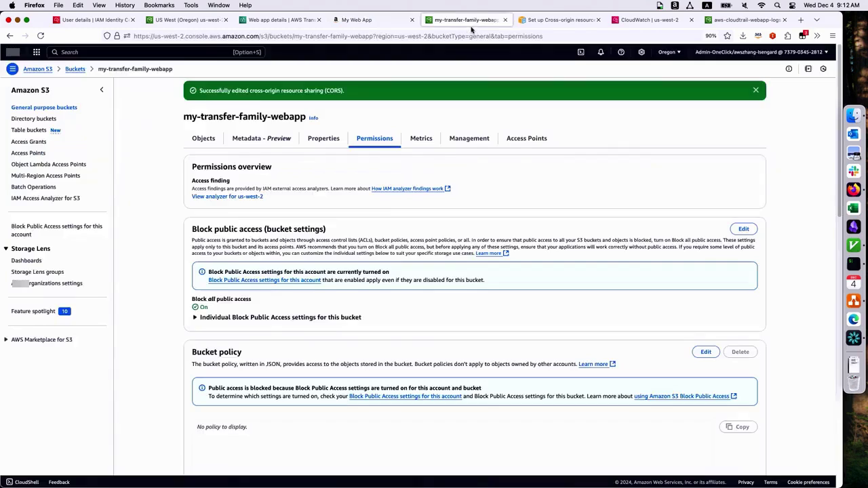Open Outlook from the Dock

click(x=853, y=134)
